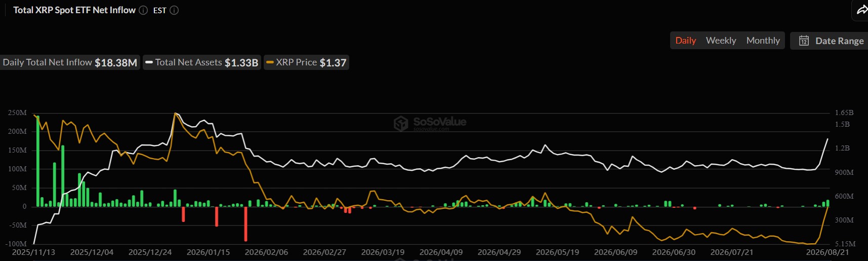The width and height of the screenshot is (868, 261).
Task: Click last green inflow bar at 2026/08/21
Action: pyautogui.click(x=828, y=203)
